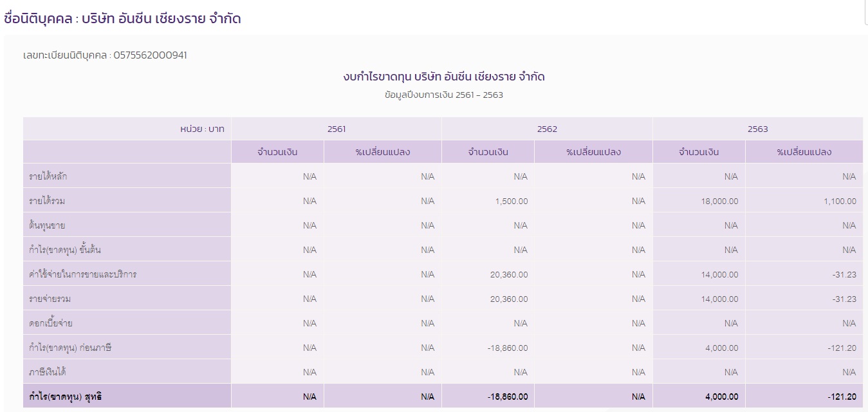Viewport: 868px width, 412px height.
Task: Select the year 2562 column header
Action: pyautogui.click(x=547, y=129)
